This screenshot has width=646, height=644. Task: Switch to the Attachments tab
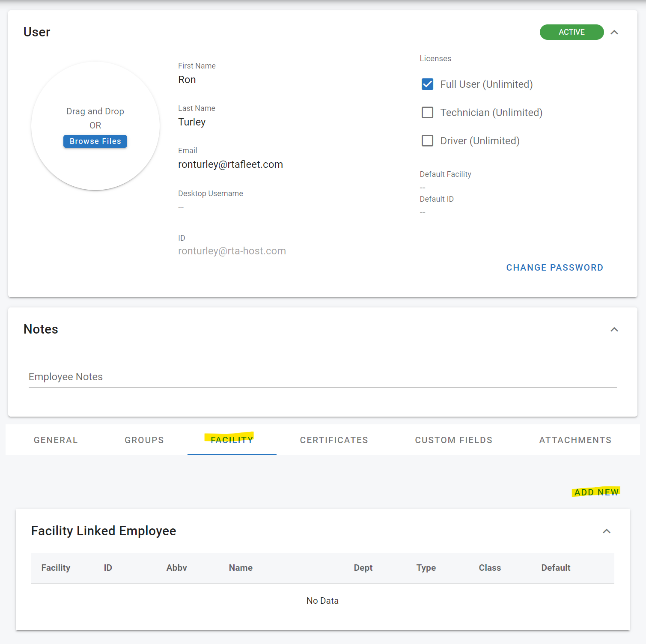point(575,440)
